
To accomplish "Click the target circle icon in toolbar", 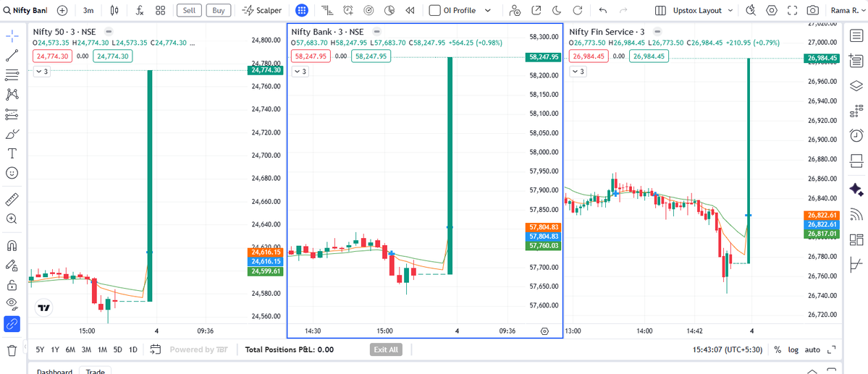I will (x=368, y=10).
